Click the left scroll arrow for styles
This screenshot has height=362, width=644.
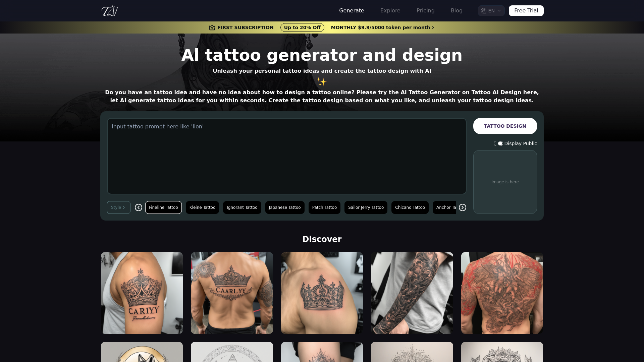point(139,207)
